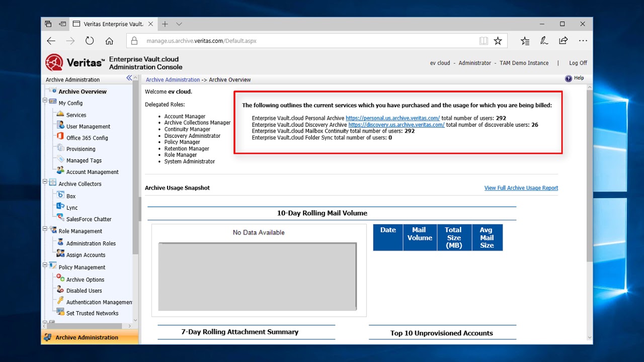Open the personal.us.archive.veritas.com link
This screenshot has width=644, height=362.
[393, 118]
